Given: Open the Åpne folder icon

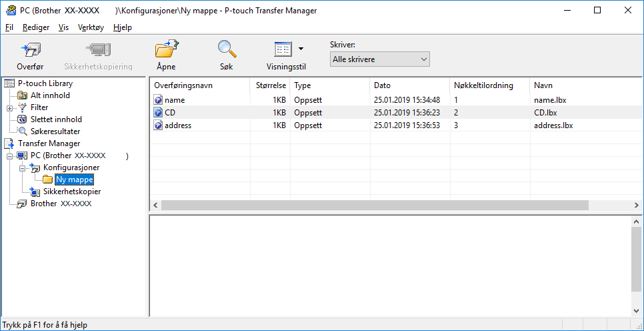Looking at the screenshot, I should [x=167, y=49].
